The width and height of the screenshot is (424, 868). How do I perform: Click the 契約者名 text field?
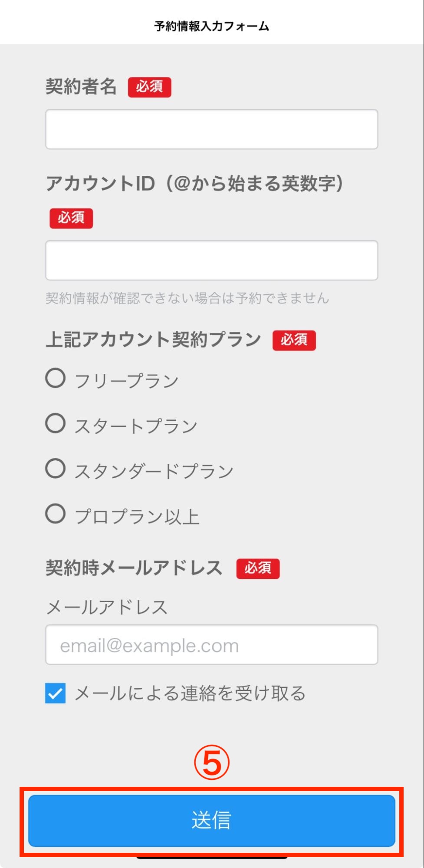pyautogui.click(x=211, y=129)
